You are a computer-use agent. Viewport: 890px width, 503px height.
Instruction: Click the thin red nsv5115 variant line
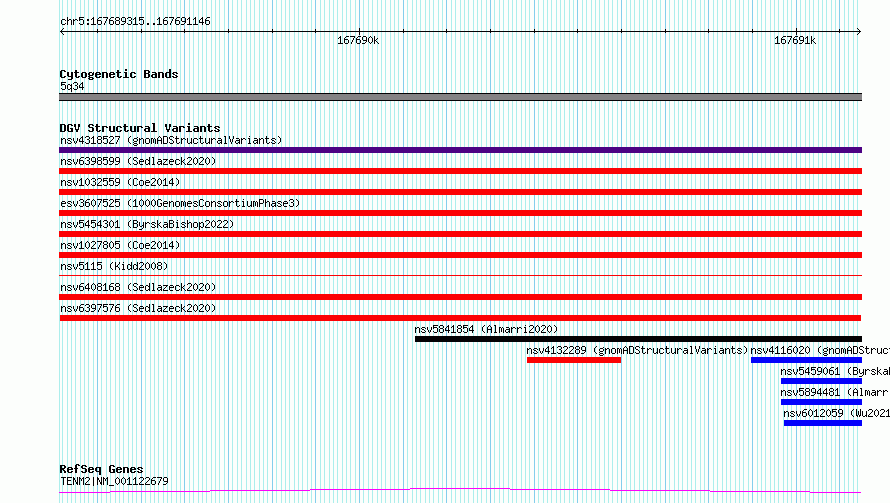coord(460,275)
